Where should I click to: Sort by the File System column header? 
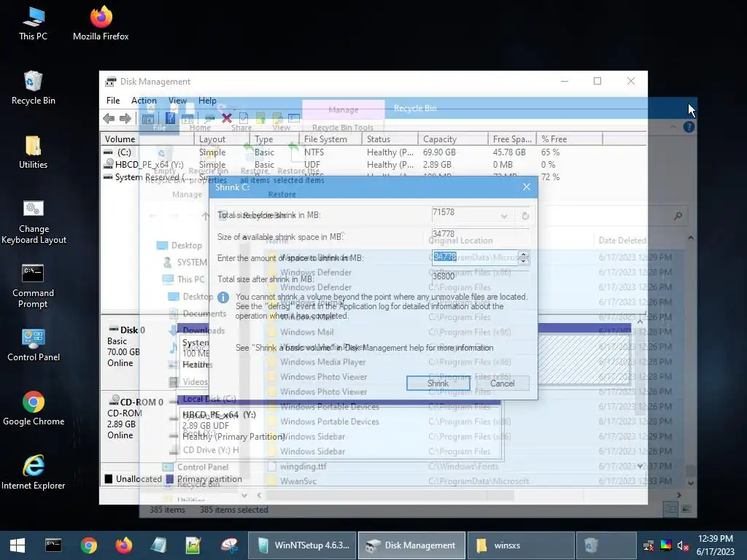pyautogui.click(x=330, y=139)
